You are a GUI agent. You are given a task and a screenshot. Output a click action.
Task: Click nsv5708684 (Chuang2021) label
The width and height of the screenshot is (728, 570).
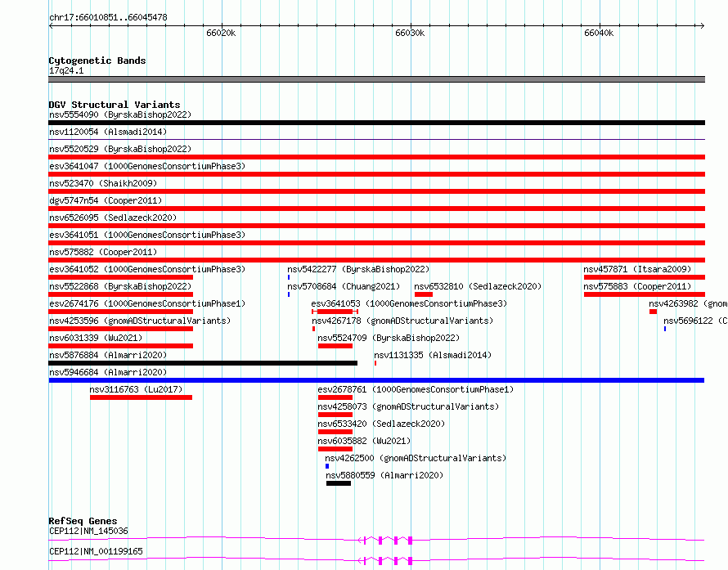coord(344,286)
